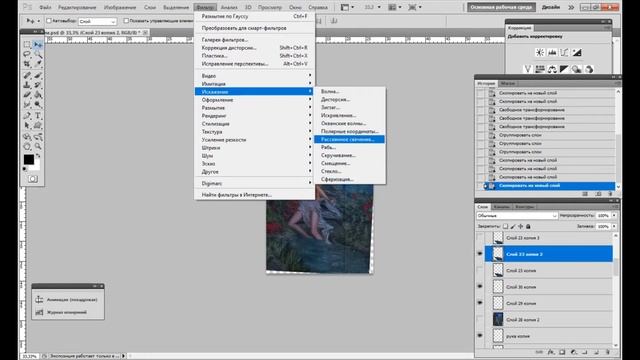Show layer Слой 28 копия 2

coord(480,319)
